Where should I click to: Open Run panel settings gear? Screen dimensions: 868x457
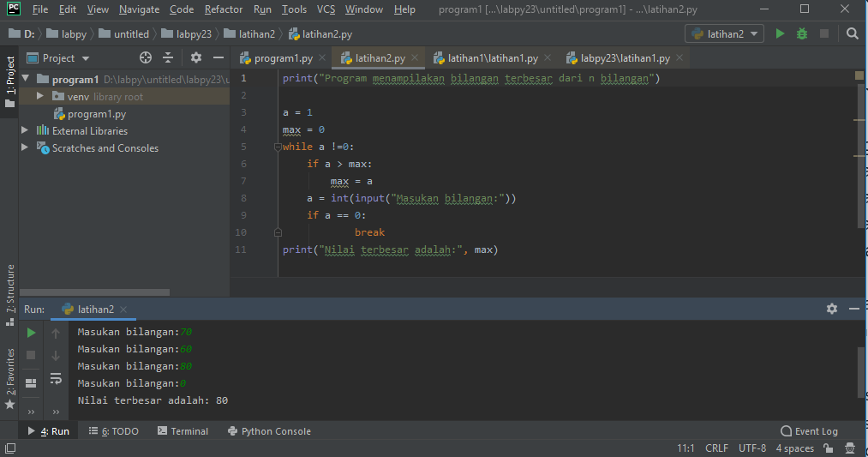831,309
